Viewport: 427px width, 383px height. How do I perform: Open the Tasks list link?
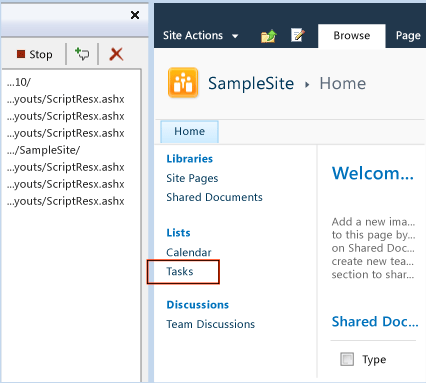[x=180, y=272]
